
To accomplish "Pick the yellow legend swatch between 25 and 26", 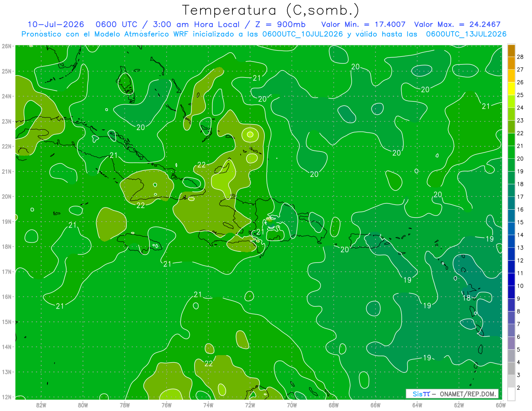I will [x=511, y=88].
